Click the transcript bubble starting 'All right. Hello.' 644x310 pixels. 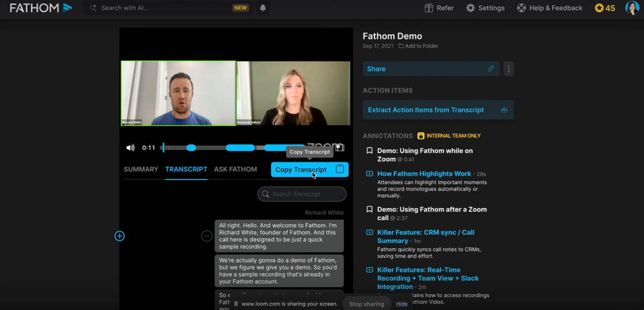(279, 236)
